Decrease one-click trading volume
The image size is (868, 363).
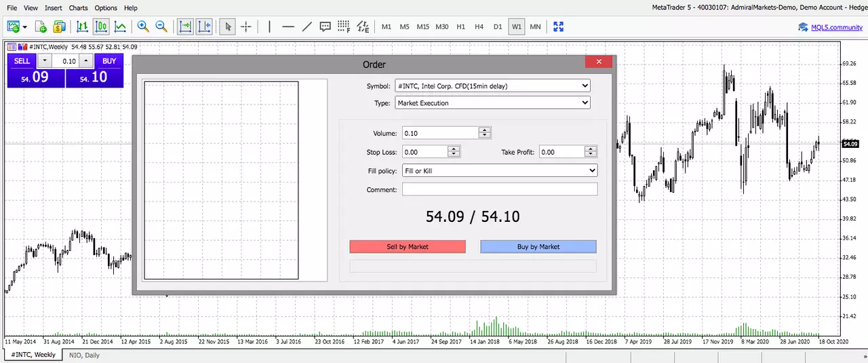tap(45, 61)
